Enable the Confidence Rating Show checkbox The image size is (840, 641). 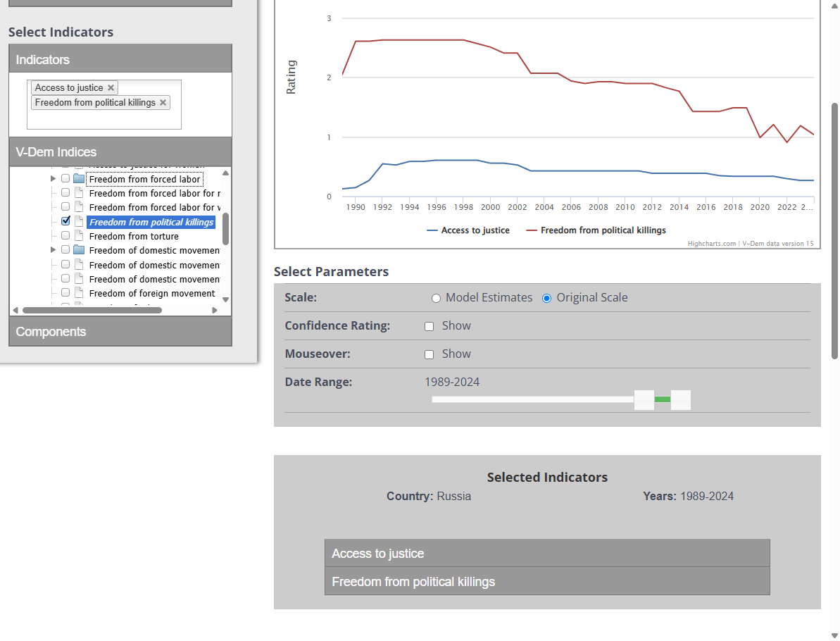[x=429, y=326]
